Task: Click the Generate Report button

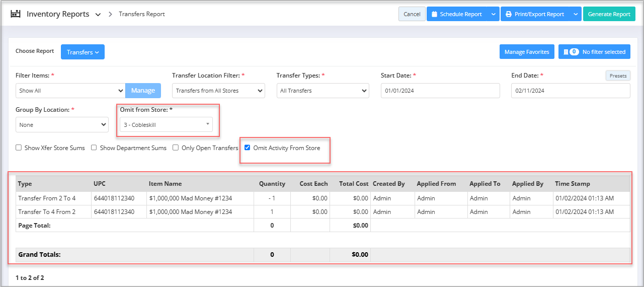Action: pos(609,14)
